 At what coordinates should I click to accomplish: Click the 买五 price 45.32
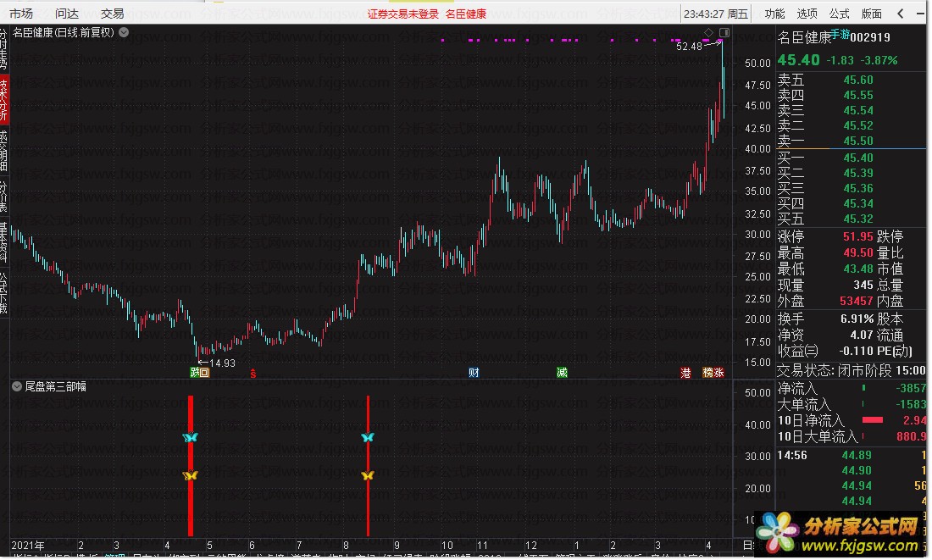(858, 219)
